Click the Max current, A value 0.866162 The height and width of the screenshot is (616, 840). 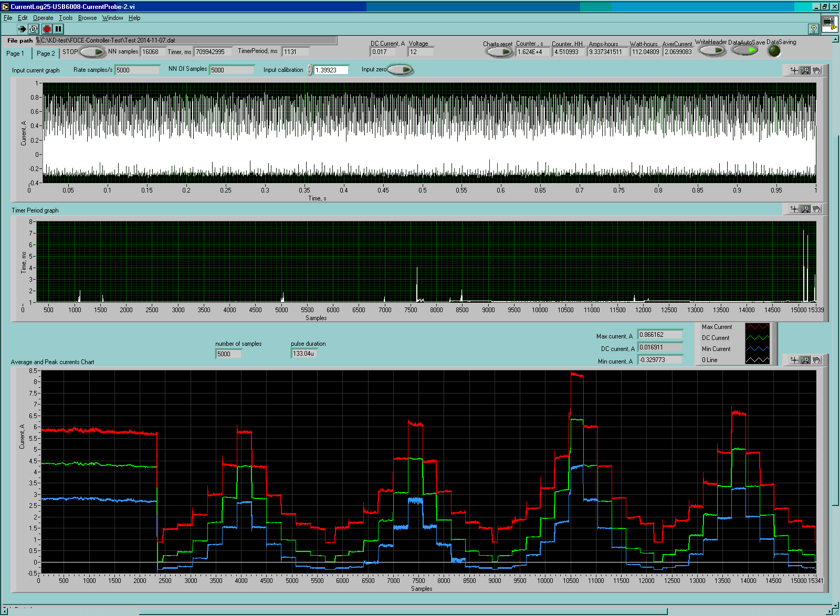click(x=660, y=335)
